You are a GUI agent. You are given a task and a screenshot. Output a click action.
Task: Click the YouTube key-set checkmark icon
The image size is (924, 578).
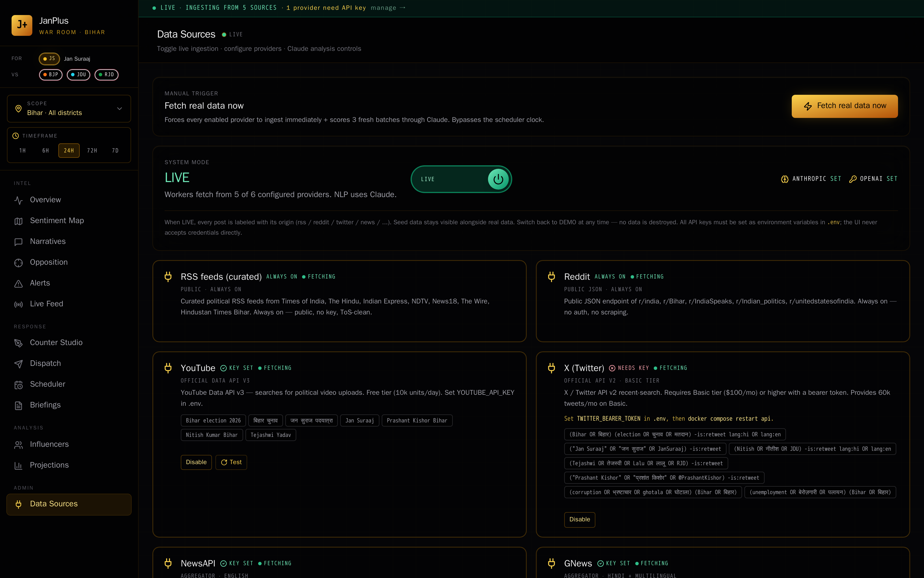click(x=224, y=368)
